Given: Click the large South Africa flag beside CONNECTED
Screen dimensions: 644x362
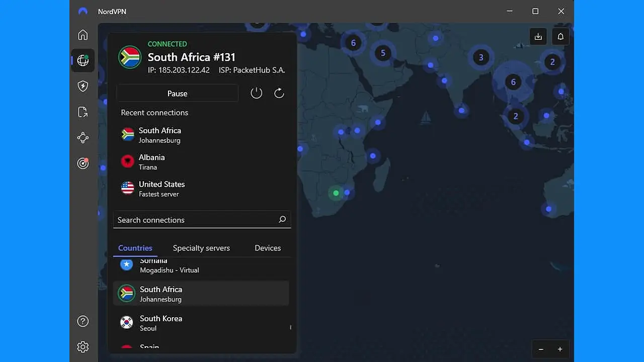Looking at the screenshot, I should pyautogui.click(x=130, y=57).
